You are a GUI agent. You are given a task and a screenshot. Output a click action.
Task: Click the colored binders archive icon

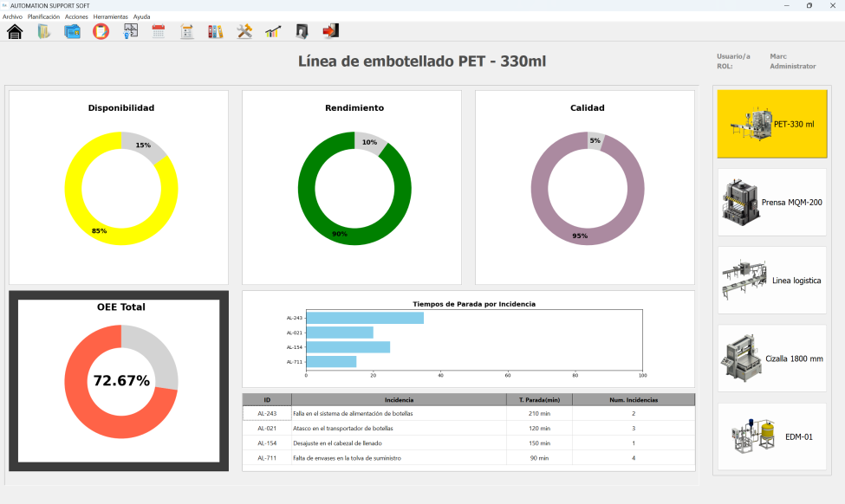point(215,32)
